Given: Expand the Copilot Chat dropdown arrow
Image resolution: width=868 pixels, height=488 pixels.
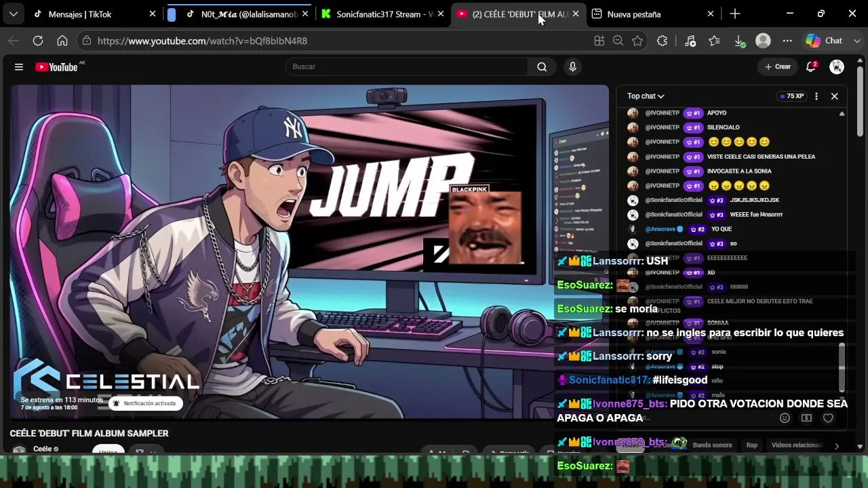Looking at the screenshot, I should click(856, 41).
